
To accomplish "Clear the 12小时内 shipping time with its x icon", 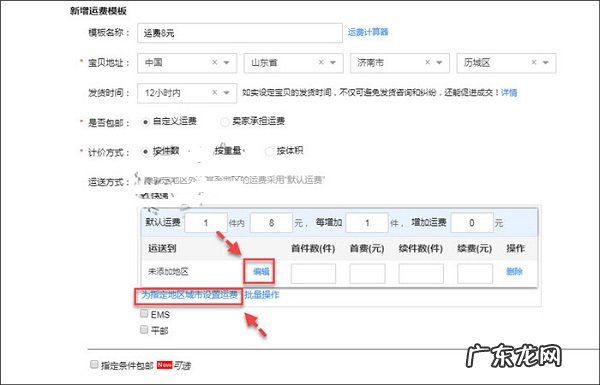I will [215, 93].
